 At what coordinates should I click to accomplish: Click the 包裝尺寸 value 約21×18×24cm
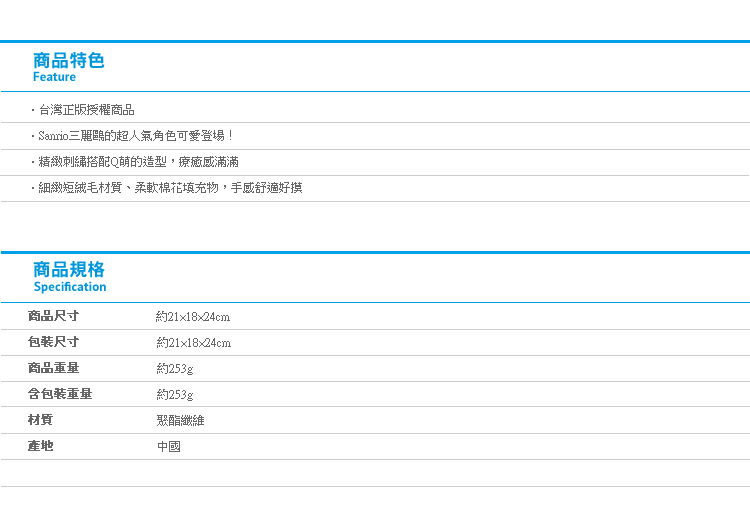(193, 342)
